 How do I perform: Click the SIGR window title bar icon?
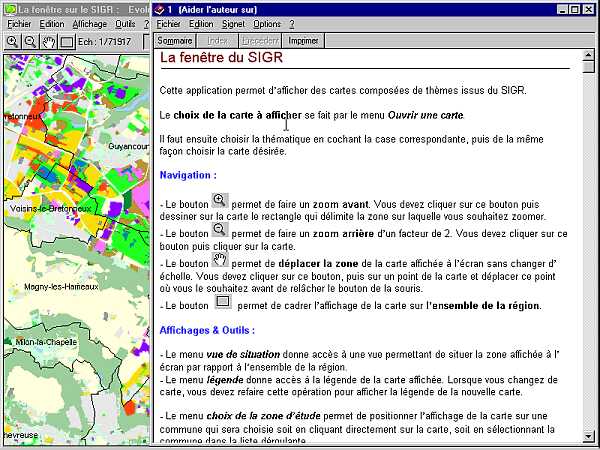[x=11, y=10]
